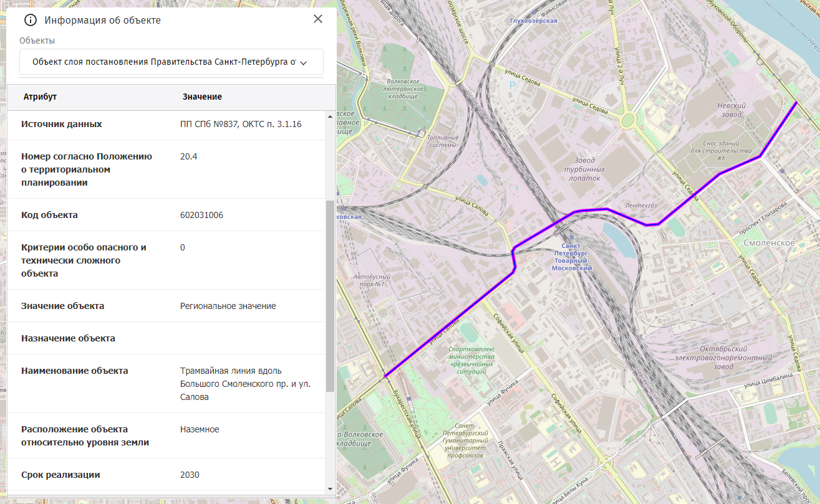The image size is (820, 504).
Task: Click the Срок реализации value 2030
Action: (190, 475)
